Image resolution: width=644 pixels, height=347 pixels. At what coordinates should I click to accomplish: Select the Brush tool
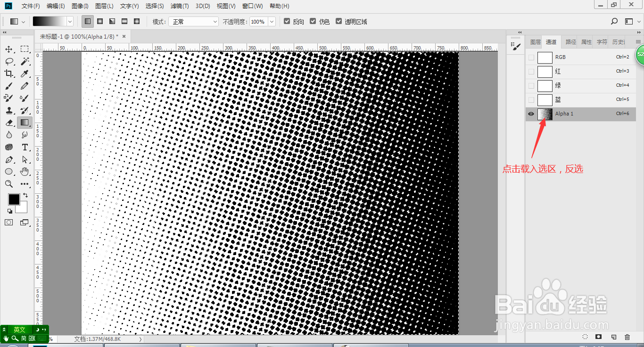[9, 86]
